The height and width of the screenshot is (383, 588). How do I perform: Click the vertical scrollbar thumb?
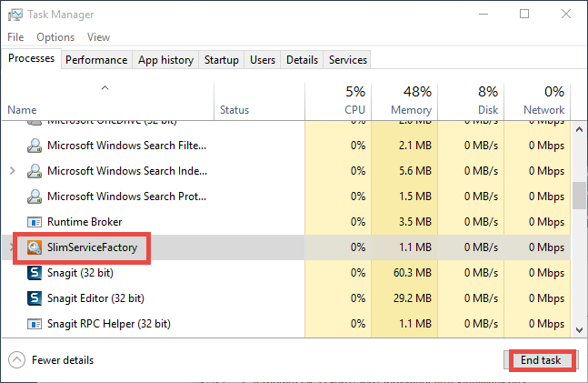coord(580,196)
